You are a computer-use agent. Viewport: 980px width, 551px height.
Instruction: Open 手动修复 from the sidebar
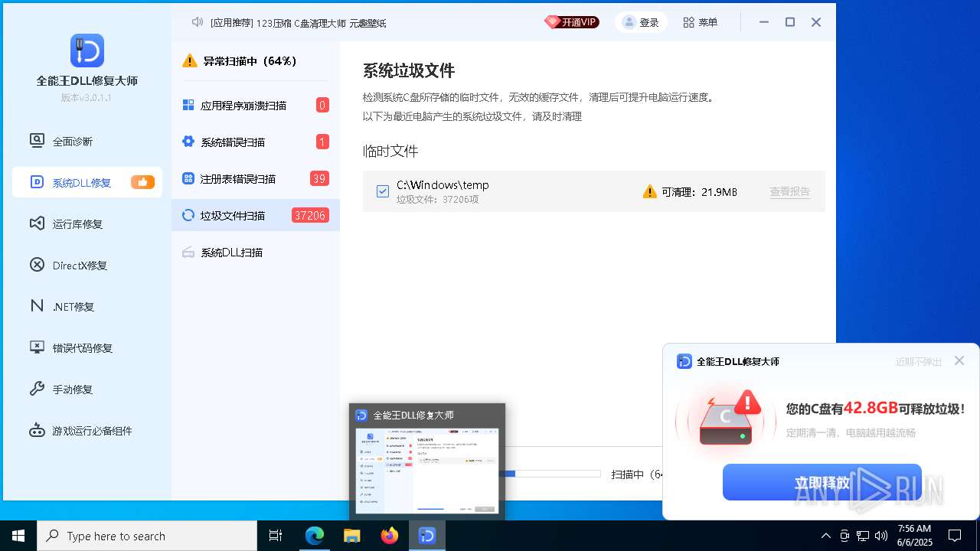point(87,389)
